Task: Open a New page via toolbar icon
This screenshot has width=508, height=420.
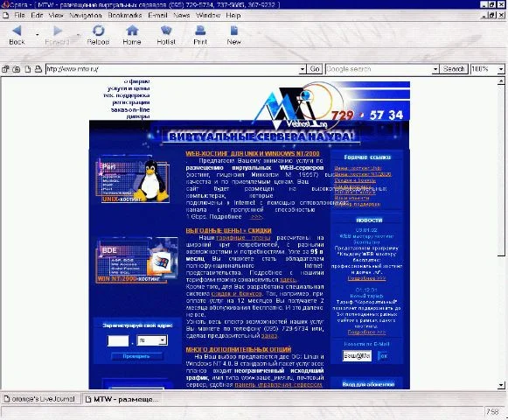Action: (233, 35)
